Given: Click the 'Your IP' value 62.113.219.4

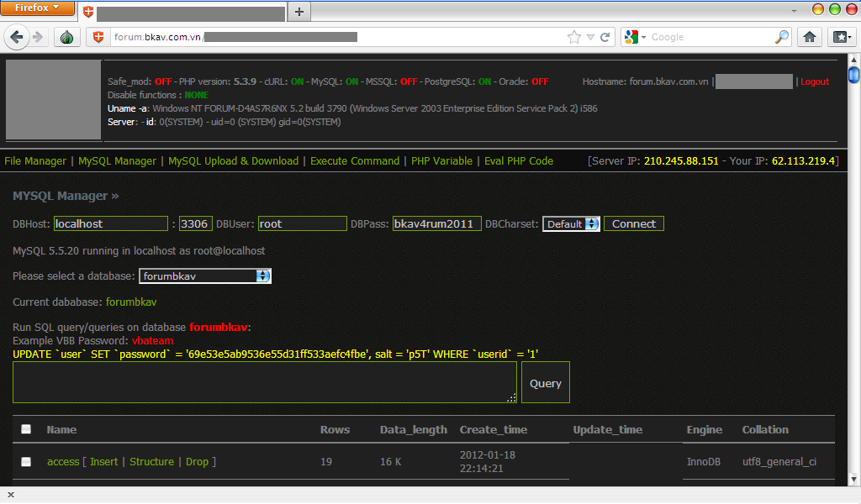Looking at the screenshot, I should [x=803, y=161].
